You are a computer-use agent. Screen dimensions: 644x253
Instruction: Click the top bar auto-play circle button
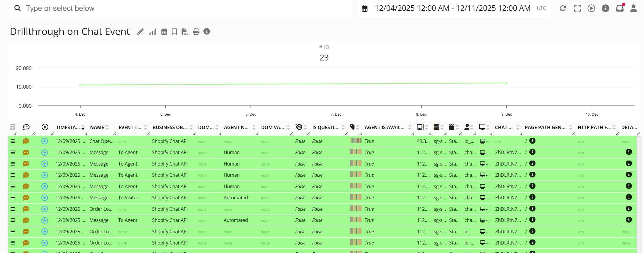[x=591, y=8]
